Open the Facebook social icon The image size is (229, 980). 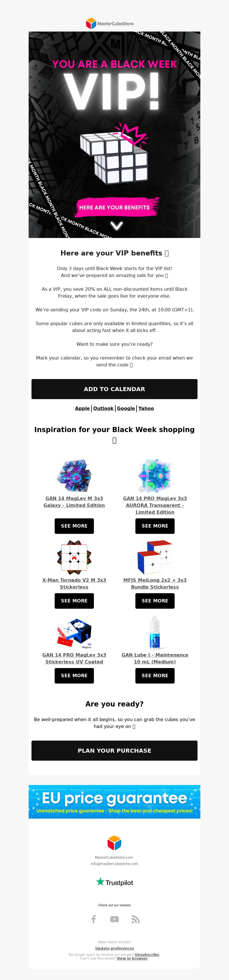[93, 919]
